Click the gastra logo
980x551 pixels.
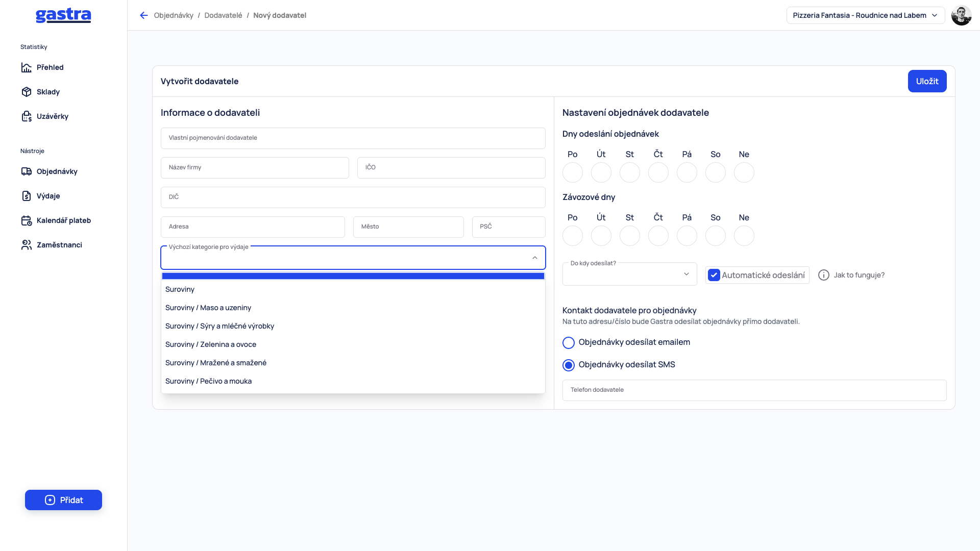click(63, 15)
